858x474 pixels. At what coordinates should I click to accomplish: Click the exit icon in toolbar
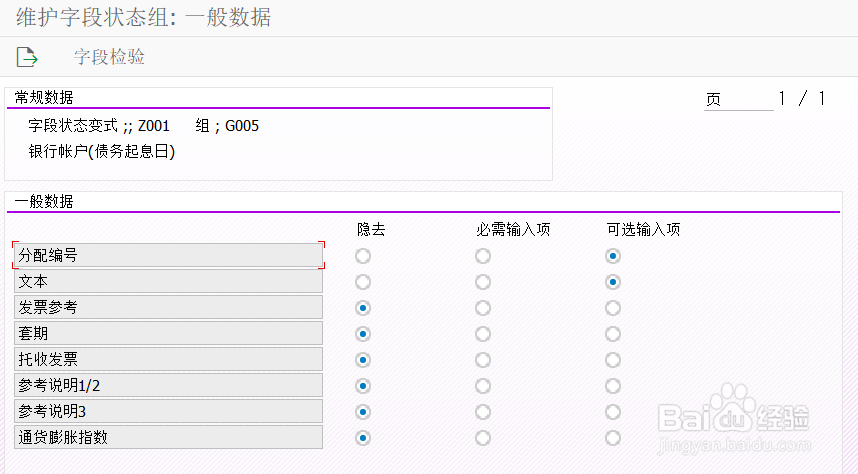tap(27, 57)
